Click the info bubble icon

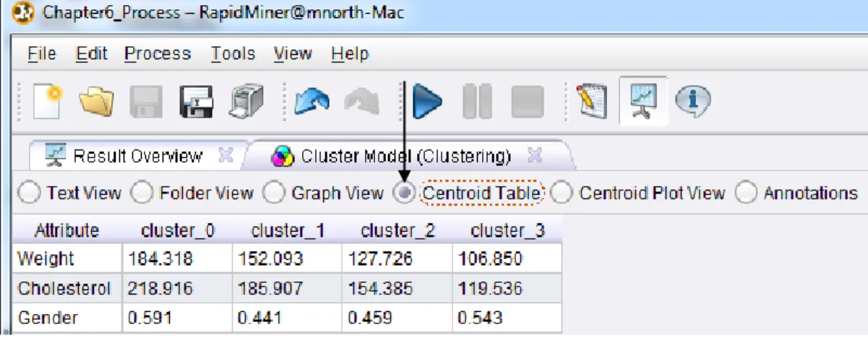point(692,101)
